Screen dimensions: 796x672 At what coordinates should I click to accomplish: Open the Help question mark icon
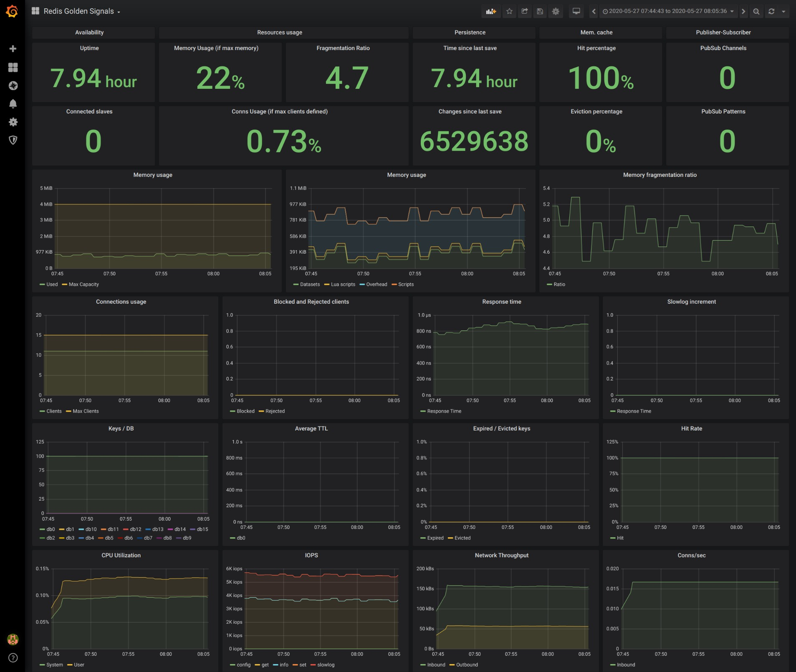[13, 658]
